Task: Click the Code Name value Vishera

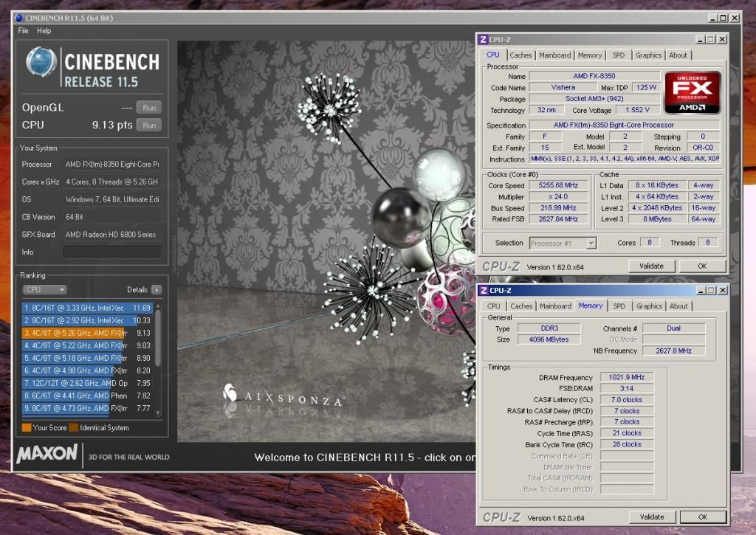Action: 563,87
